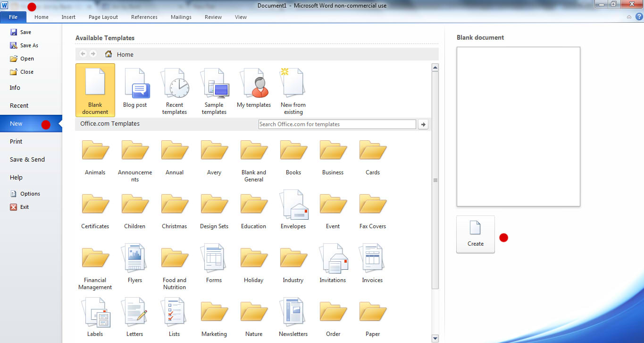Screen dimensions: 644x343
Task: Create document with New from existing
Action: pos(293,90)
